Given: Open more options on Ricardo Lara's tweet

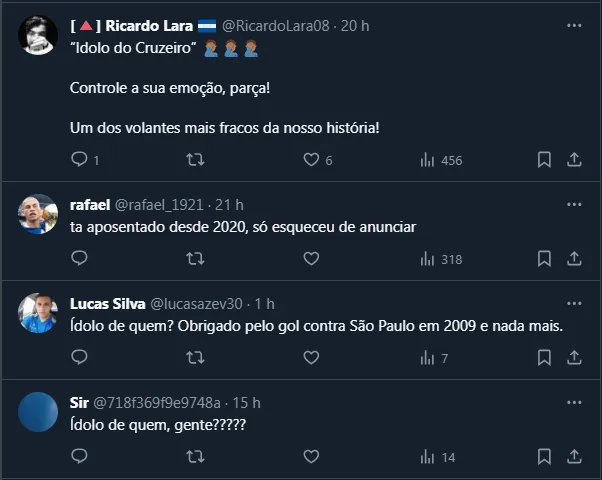Looking at the screenshot, I should point(574,25).
